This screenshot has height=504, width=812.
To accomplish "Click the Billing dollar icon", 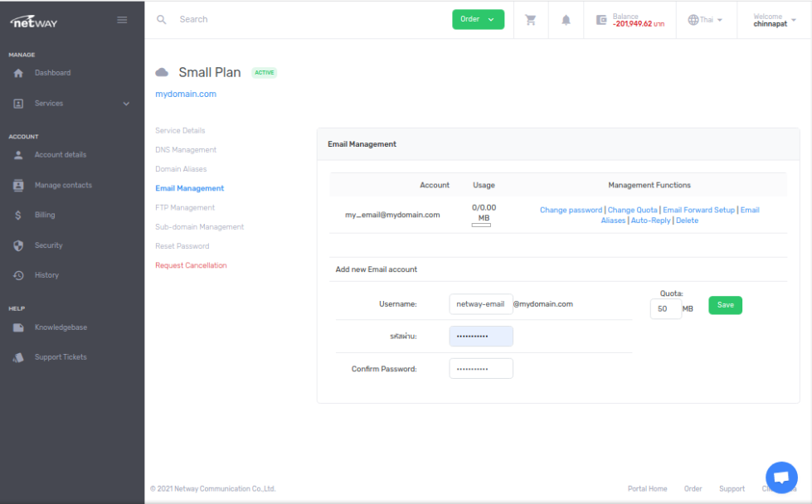I will 18,216.
